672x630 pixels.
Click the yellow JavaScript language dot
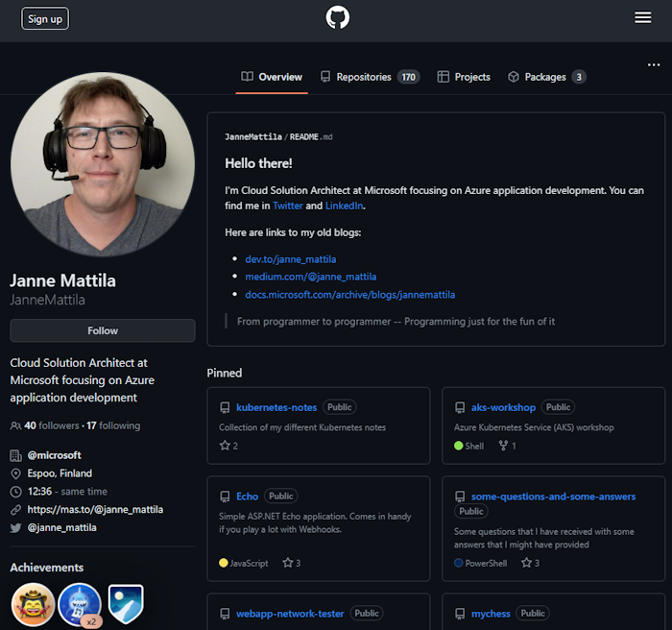click(x=224, y=563)
